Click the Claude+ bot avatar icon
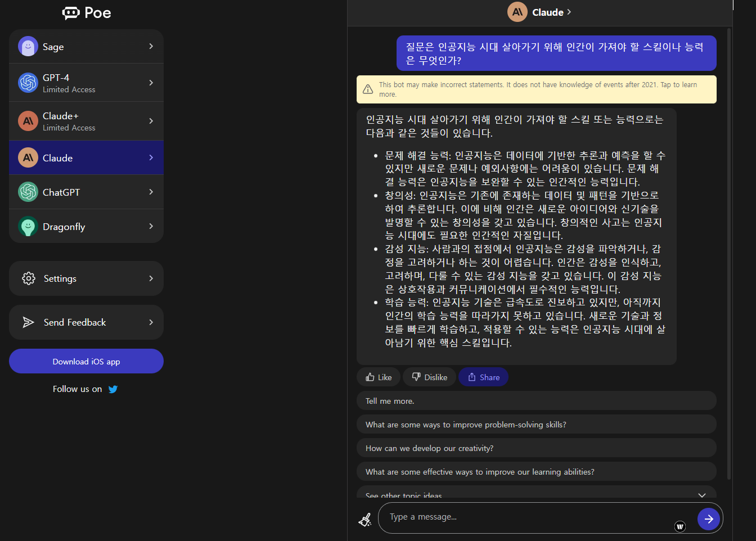This screenshot has height=541, width=756. [28, 121]
